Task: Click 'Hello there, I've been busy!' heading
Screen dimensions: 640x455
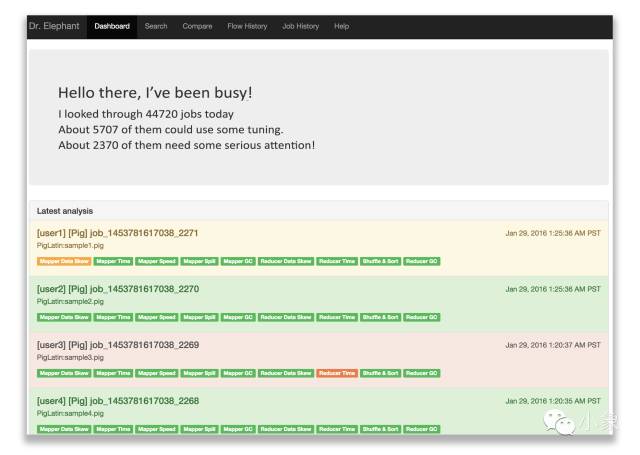Action: [155, 93]
